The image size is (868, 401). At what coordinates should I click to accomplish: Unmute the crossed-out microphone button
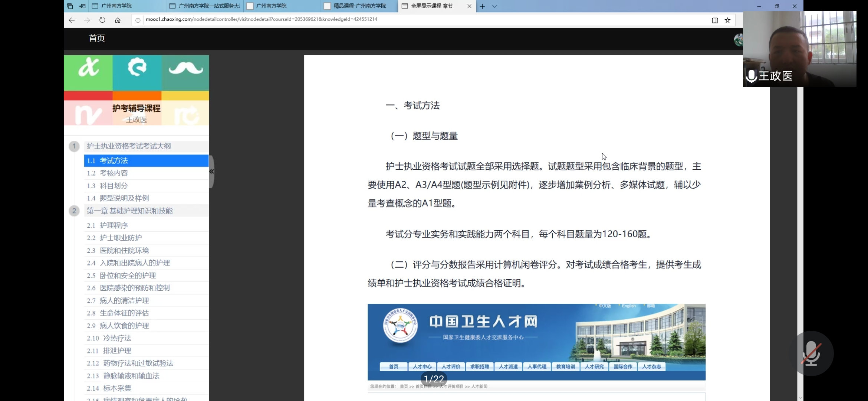click(x=811, y=353)
